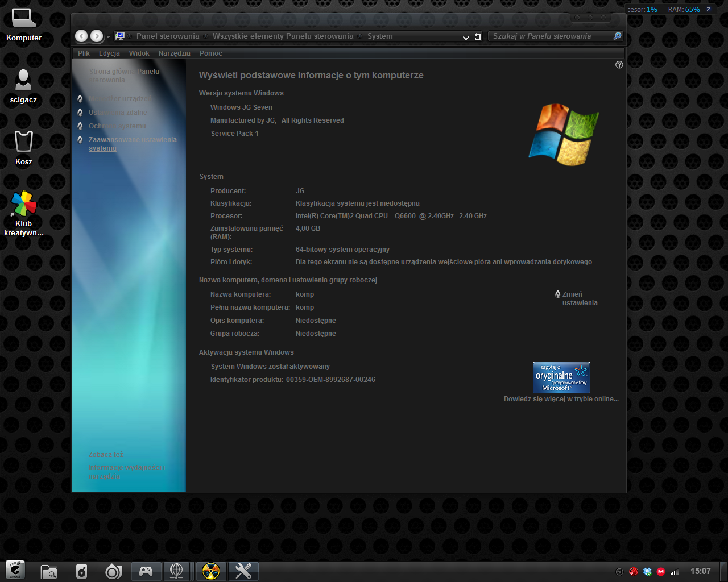Open Informacje wydajności i narzędzia link
This screenshot has width=728, height=582.
126,472
